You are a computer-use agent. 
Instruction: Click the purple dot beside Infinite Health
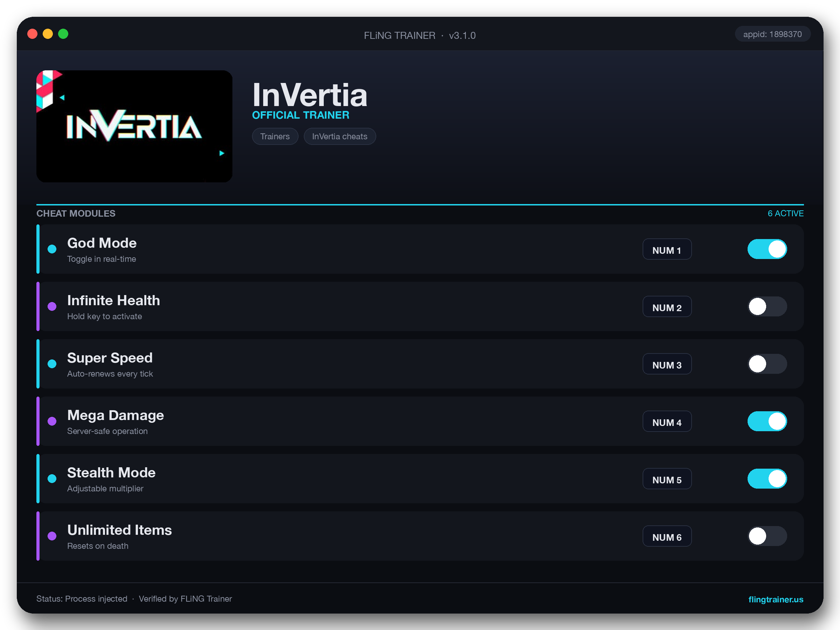point(52,307)
